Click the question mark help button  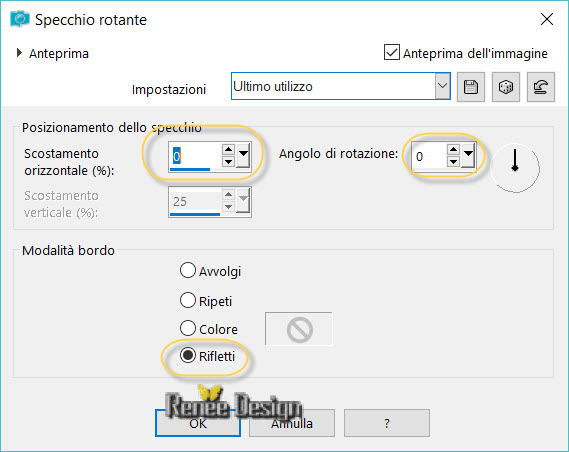pos(387,423)
